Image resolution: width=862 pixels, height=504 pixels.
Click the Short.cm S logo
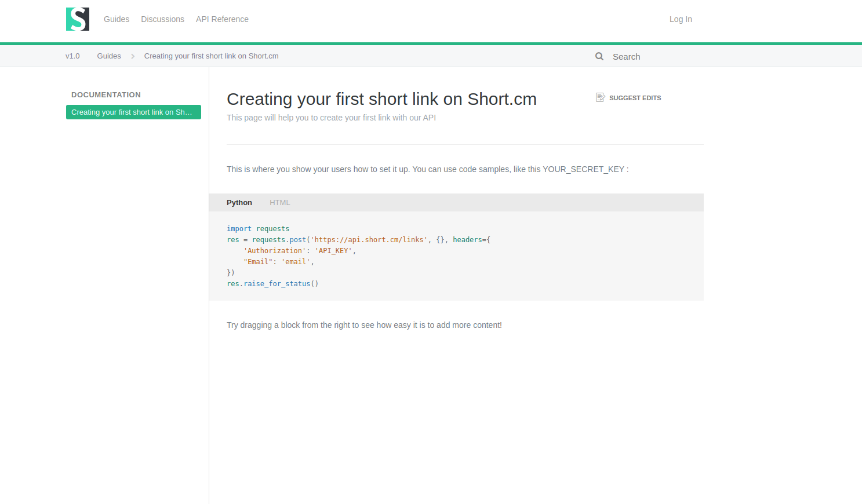point(78,19)
